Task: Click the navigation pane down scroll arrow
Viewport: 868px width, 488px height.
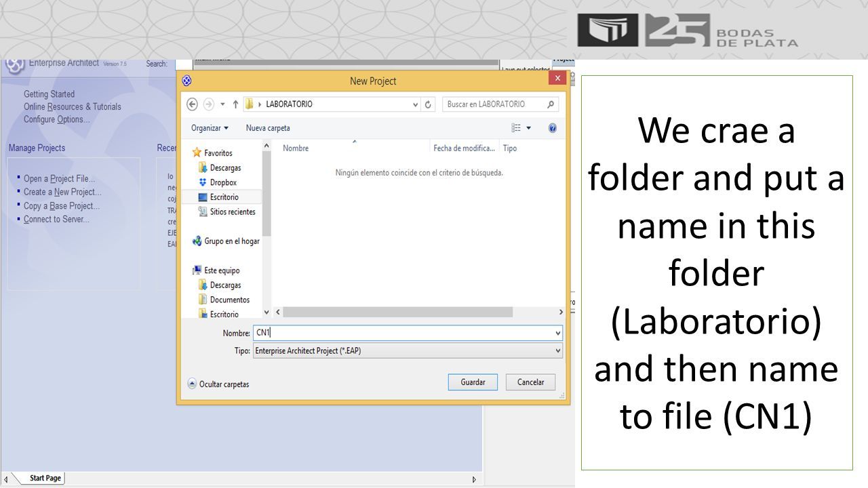Action: (267, 312)
